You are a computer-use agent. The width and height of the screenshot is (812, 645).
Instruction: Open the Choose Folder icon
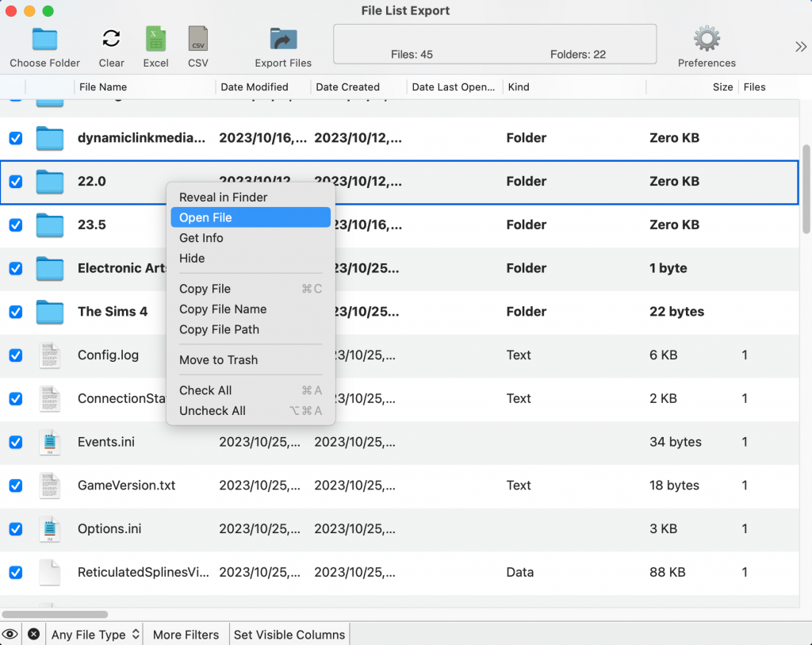coord(44,39)
